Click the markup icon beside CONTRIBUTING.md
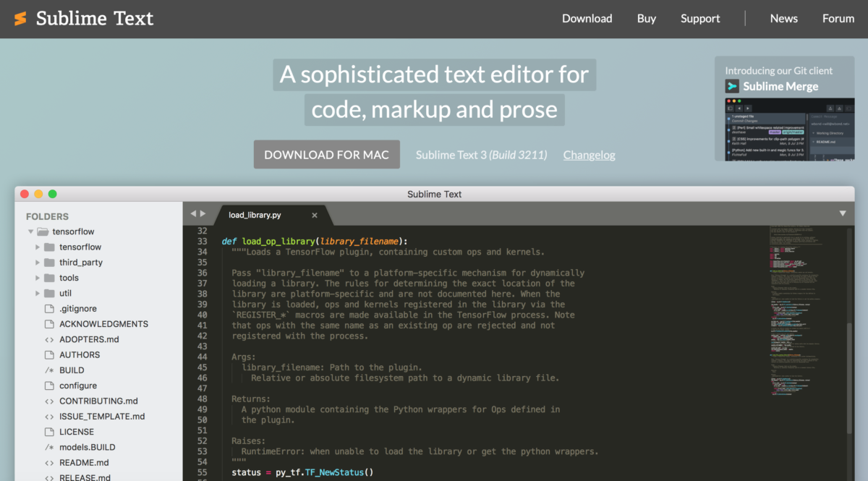The height and width of the screenshot is (481, 868). (x=49, y=401)
